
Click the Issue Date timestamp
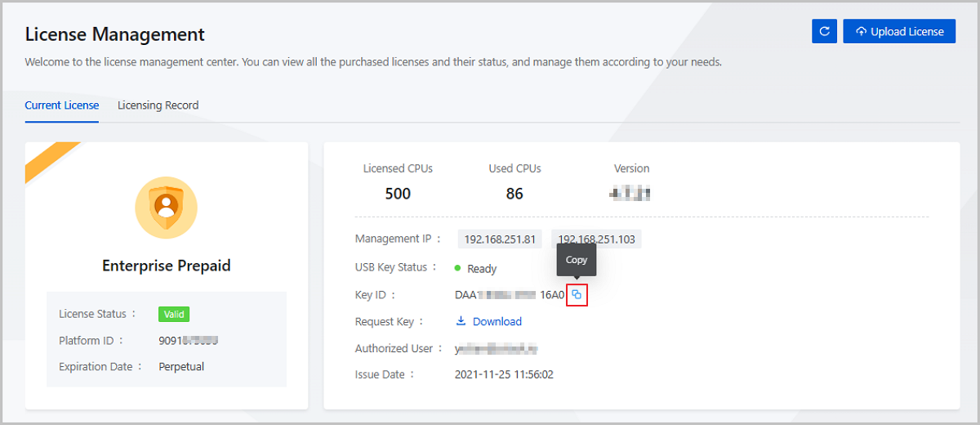point(504,374)
